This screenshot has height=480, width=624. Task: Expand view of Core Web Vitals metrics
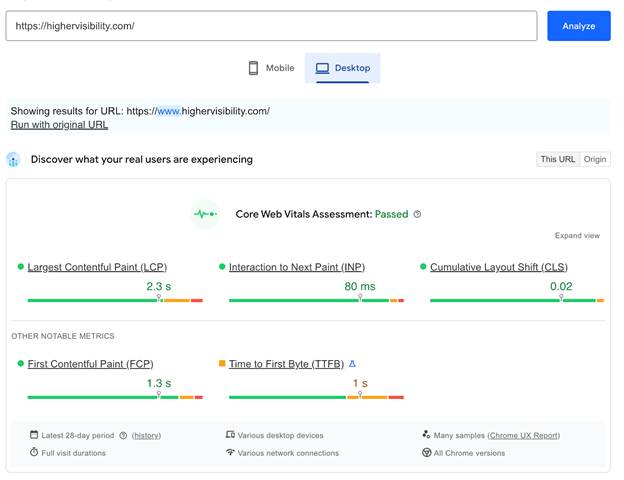pos(577,236)
